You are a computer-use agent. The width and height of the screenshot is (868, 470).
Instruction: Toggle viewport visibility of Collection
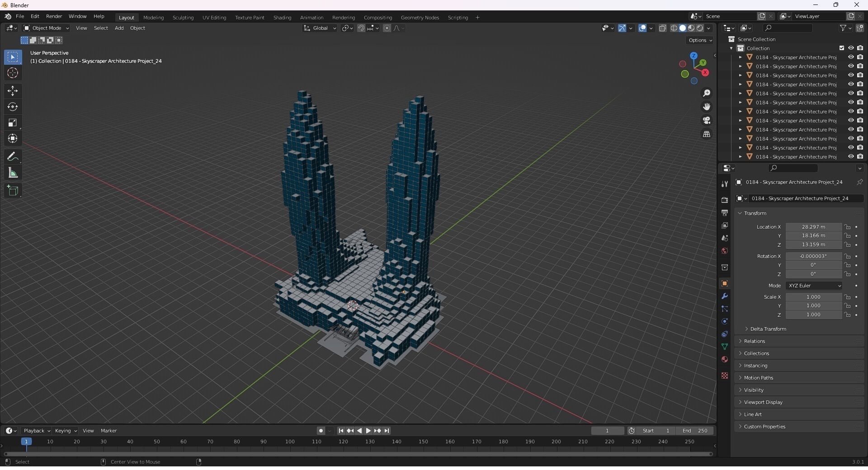pos(851,48)
